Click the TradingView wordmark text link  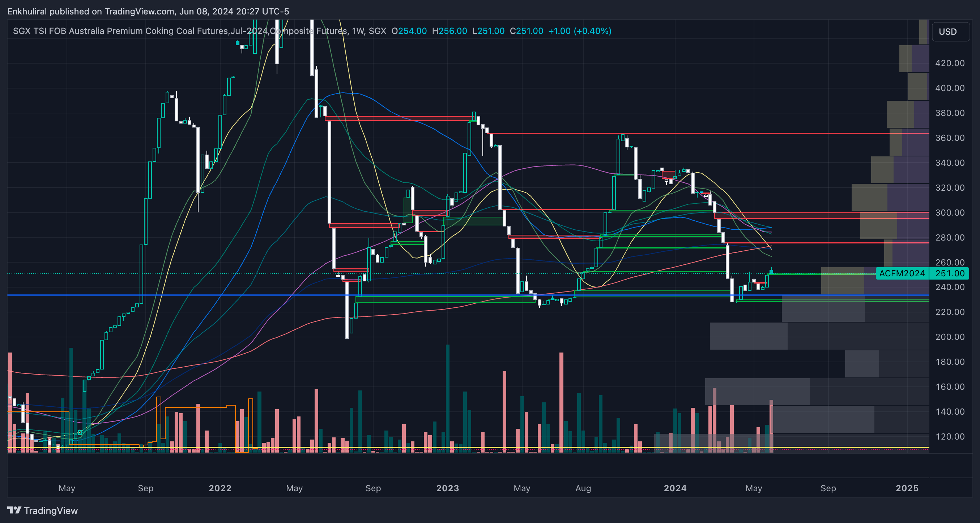[x=51, y=510]
